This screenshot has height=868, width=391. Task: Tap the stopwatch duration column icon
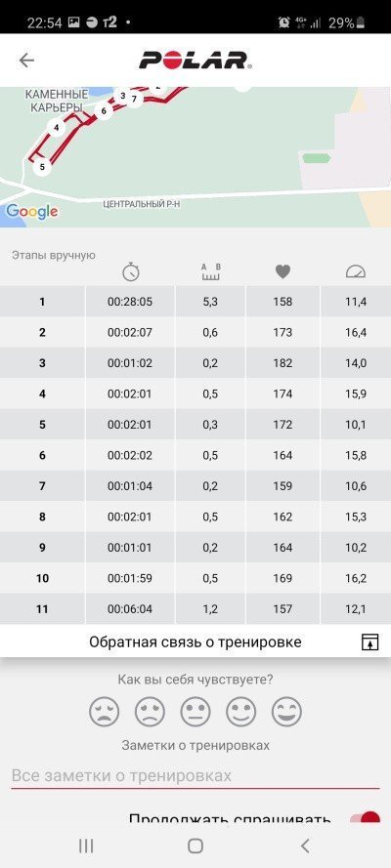tap(131, 271)
